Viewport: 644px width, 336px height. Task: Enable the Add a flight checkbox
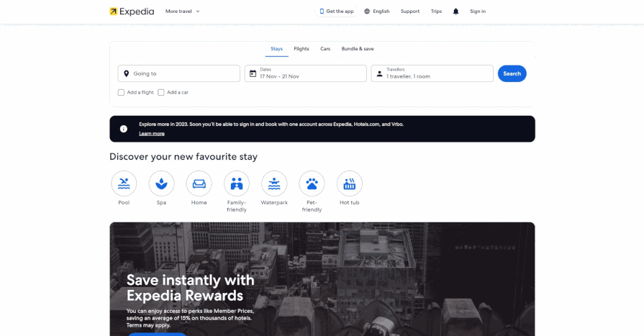[x=122, y=92]
